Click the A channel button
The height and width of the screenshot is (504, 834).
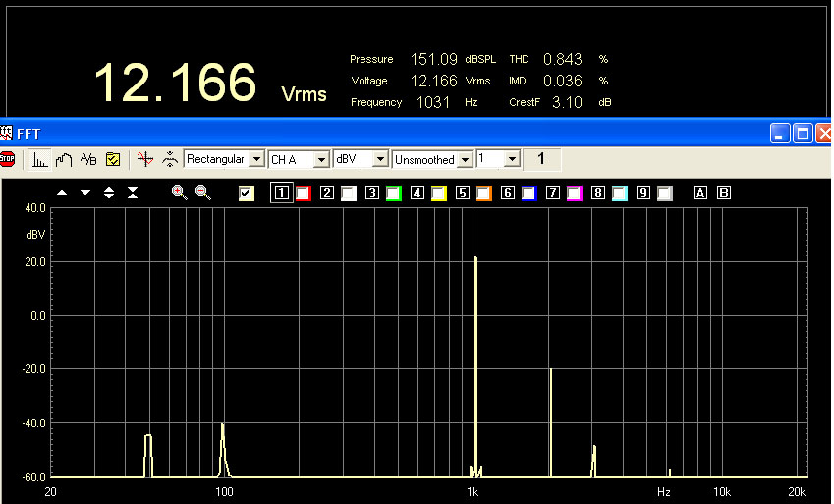(700, 194)
